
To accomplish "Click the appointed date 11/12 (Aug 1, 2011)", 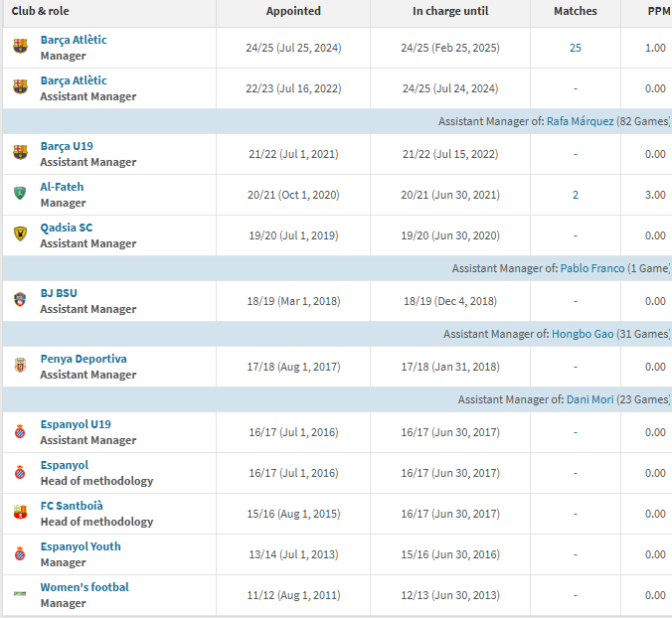I will pos(293,595).
